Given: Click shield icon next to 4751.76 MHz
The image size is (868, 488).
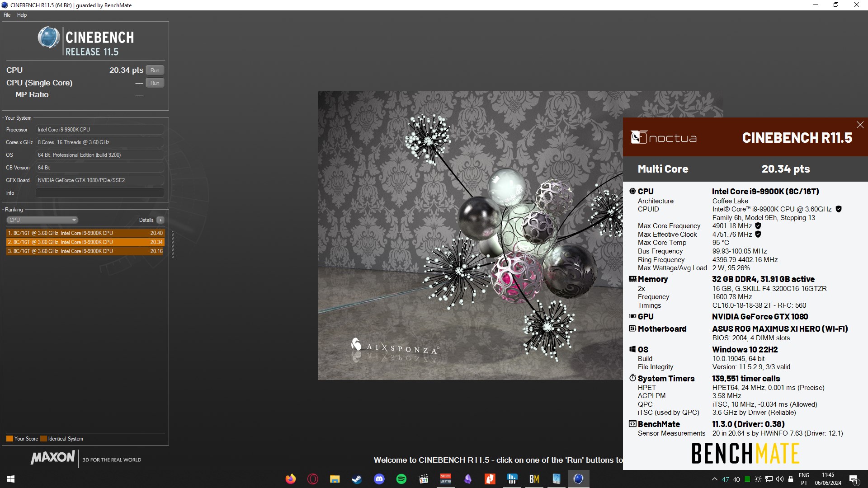Looking at the screenshot, I should pos(758,234).
